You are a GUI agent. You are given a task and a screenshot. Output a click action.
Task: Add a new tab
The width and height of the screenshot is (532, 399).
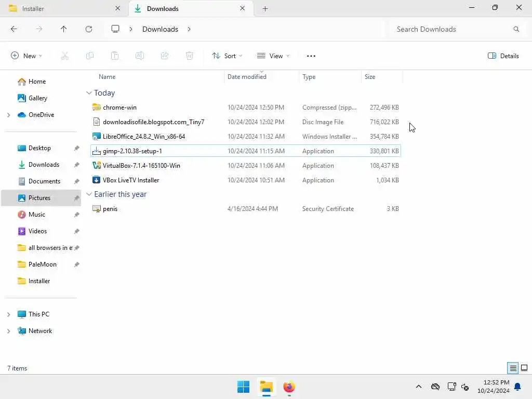click(265, 9)
